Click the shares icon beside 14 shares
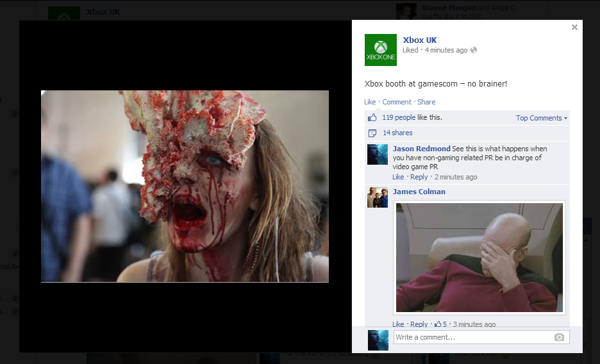The image size is (600, 364). click(x=372, y=133)
